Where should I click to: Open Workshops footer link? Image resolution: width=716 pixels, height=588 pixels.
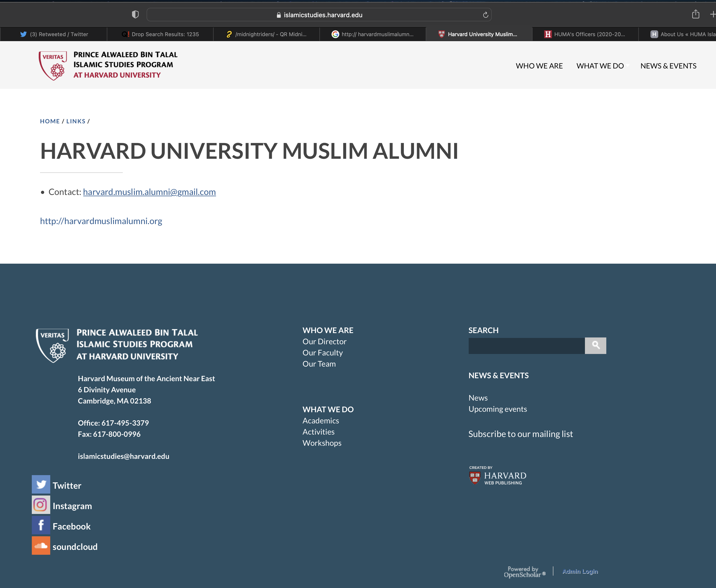(x=322, y=443)
